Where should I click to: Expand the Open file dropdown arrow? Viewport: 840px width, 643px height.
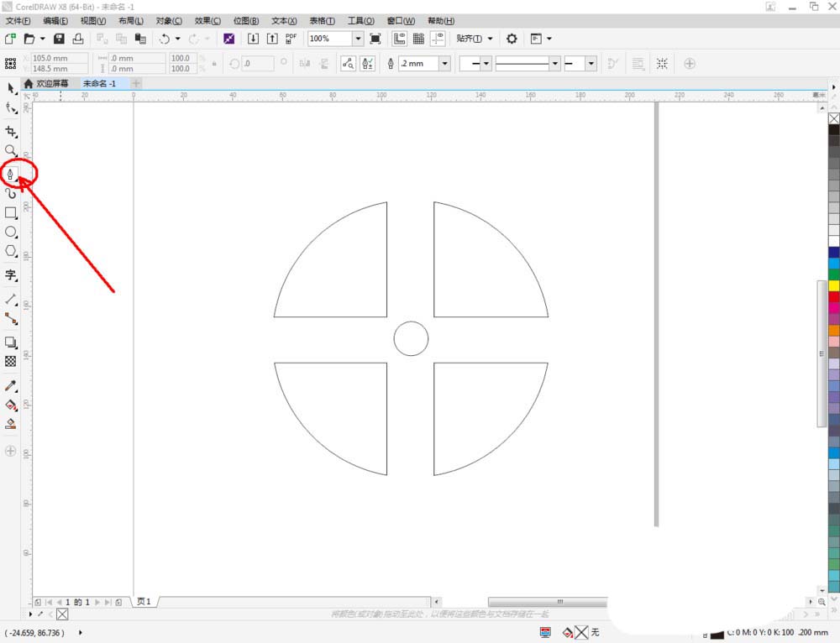[x=42, y=39]
